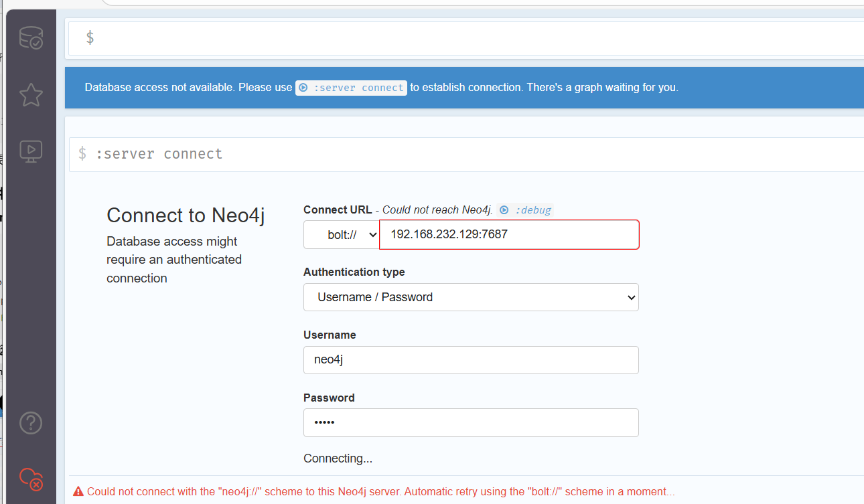This screenshot has height=504, width=864.
Task: Open the Database information sidebar icon
Action: [x=31, y=38]
